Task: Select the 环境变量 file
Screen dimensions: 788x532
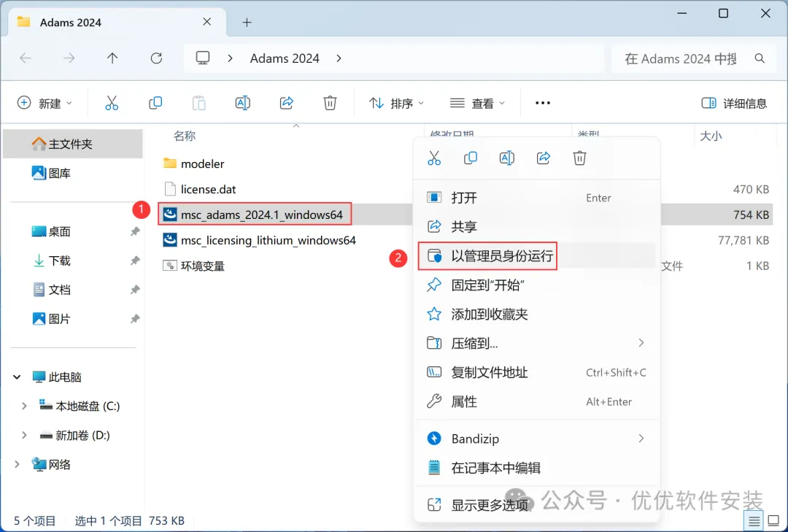Action: pos(193,266)
